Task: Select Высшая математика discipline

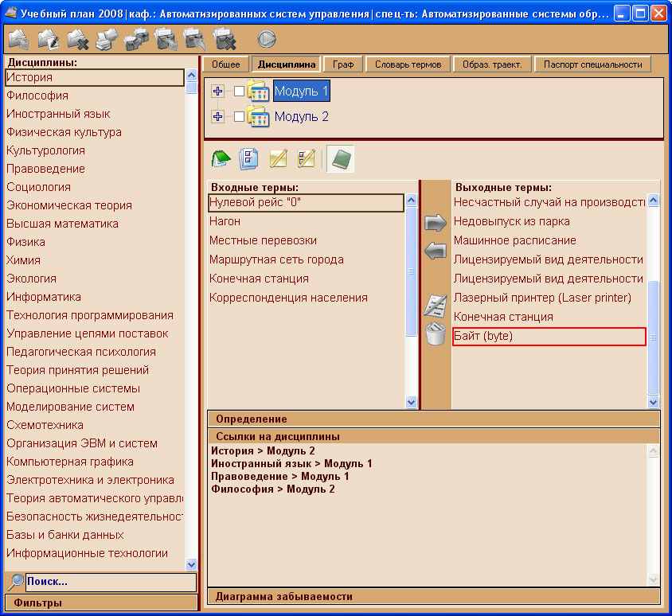Action: (94, 224)
